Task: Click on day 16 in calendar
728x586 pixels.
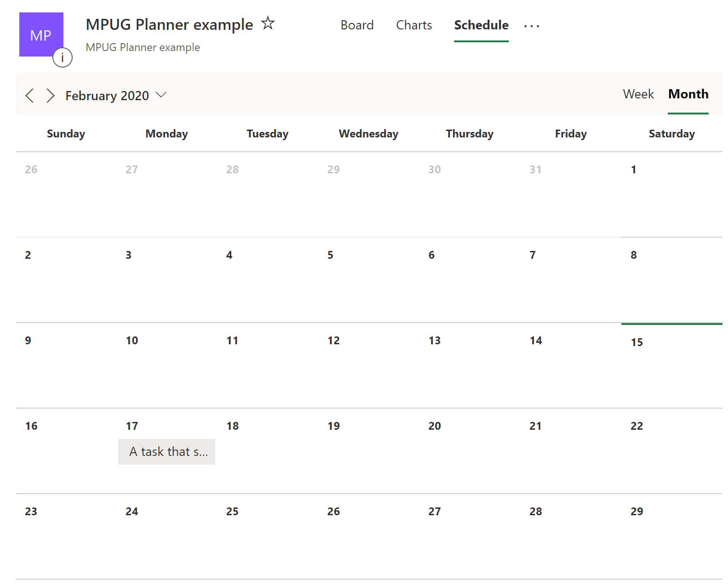Action: click(x=31, y=426)
